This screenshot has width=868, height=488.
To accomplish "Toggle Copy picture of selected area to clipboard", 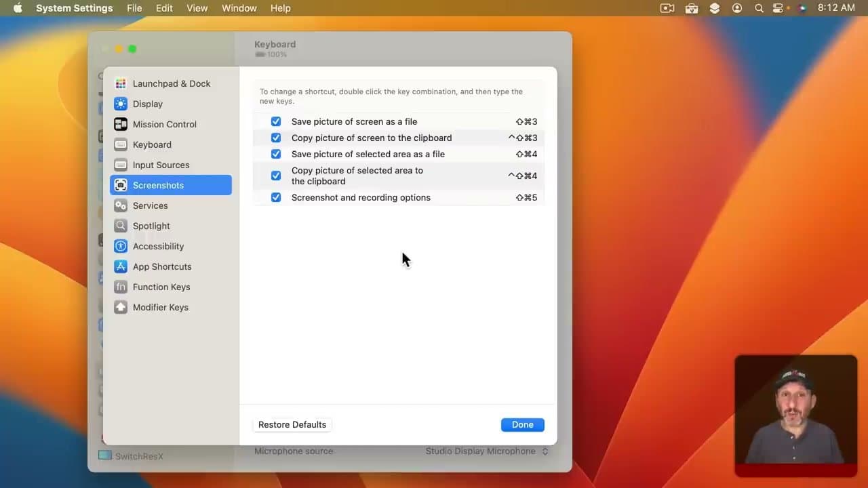I will tap(276, 176).
